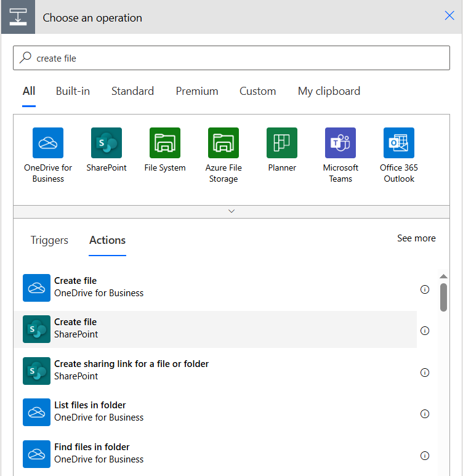Image resolution: width=463 pixels, height=476 pixels.
Task: Open the My clipboard tab
Action: (329, 91)
